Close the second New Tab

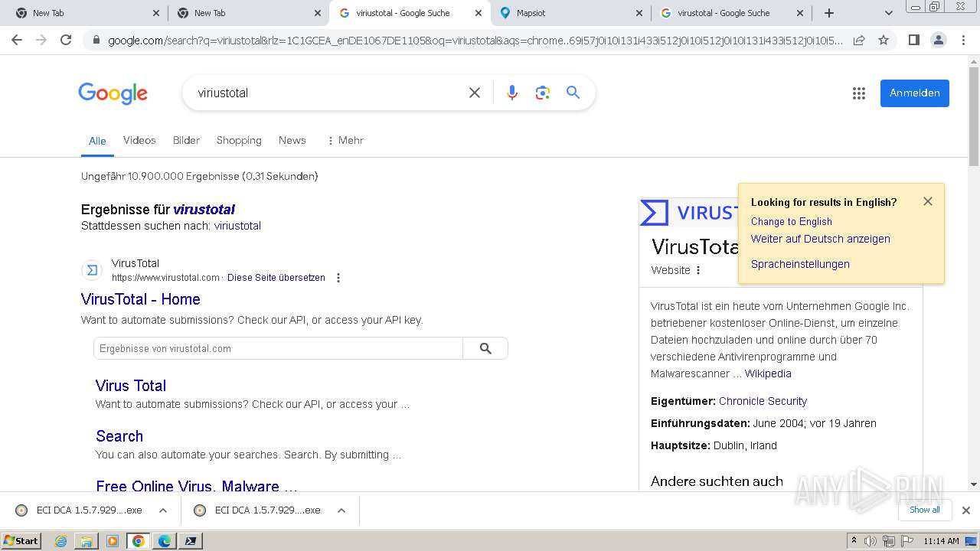317,13
